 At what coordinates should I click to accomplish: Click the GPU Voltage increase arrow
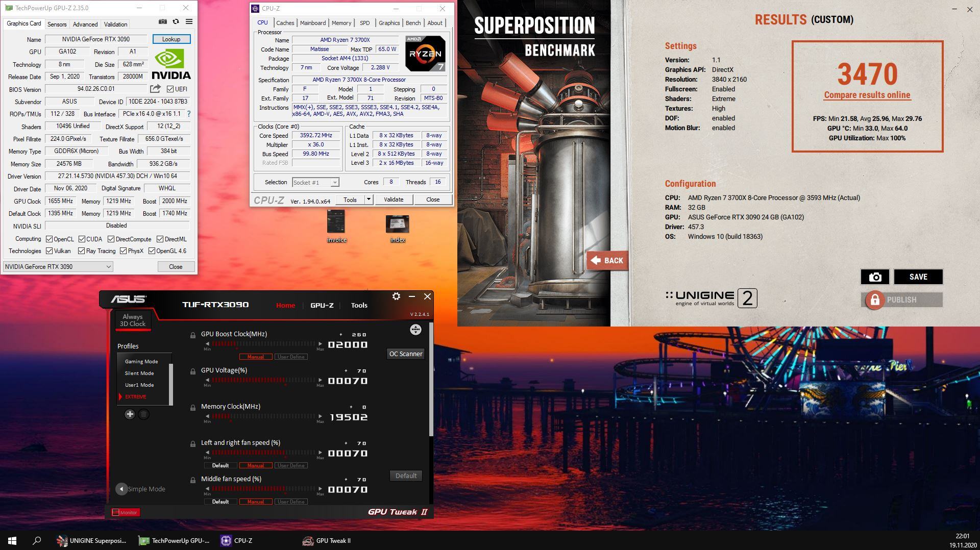[x=320, y=380]
